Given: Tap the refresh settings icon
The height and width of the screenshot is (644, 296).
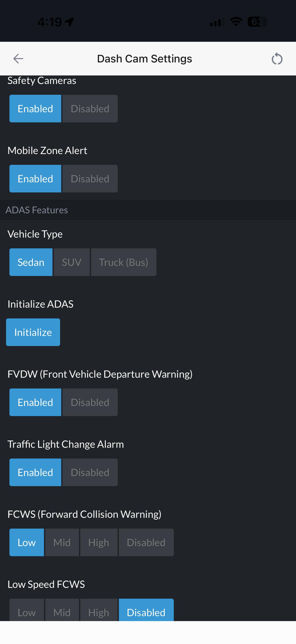Looking at the screenshot, I should coord(277,59).
